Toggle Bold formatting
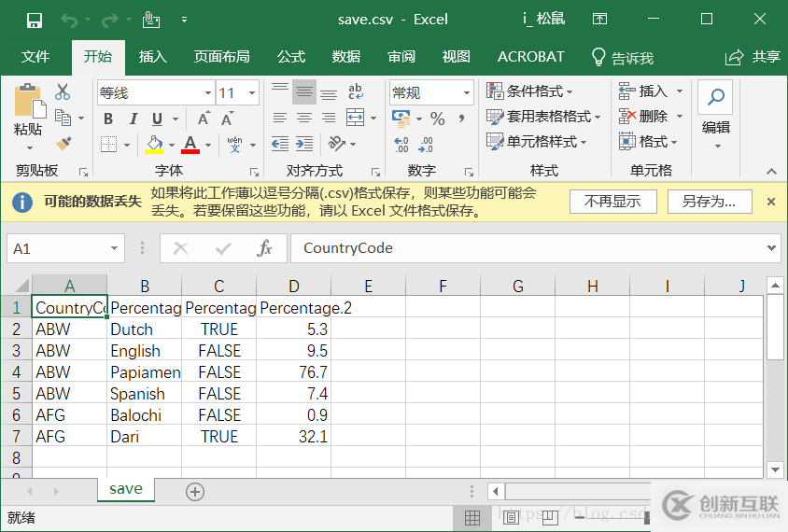The height and width of the screenshot is (532, 788). [108, 119]
